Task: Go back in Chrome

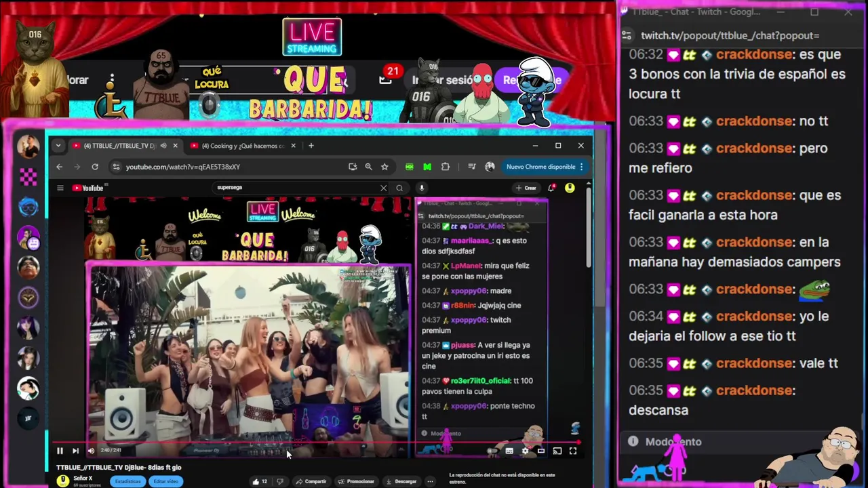Action: pos(60,167)
